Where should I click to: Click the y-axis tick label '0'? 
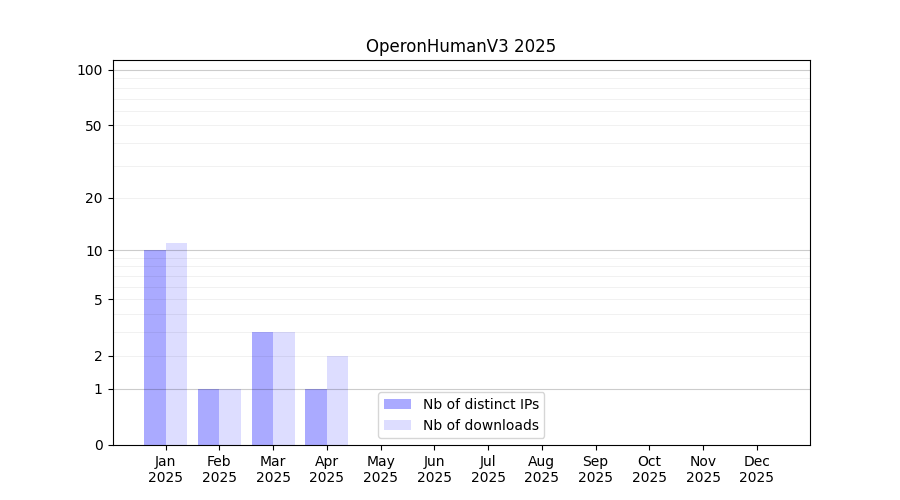pyautogui.click(x=98, y=445)
